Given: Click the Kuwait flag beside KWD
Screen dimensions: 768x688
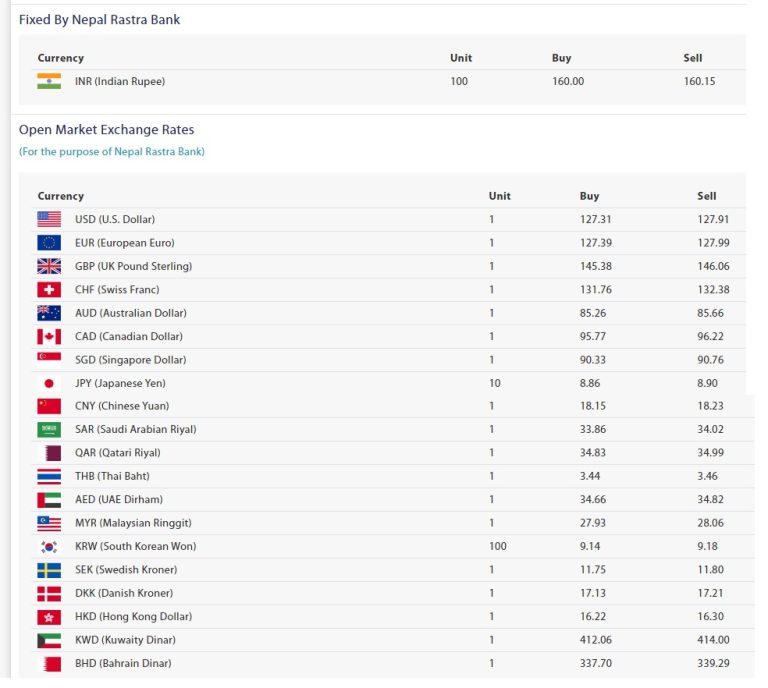Looking at the screenshot, I should pyautogui.click(x=49, y=640).
